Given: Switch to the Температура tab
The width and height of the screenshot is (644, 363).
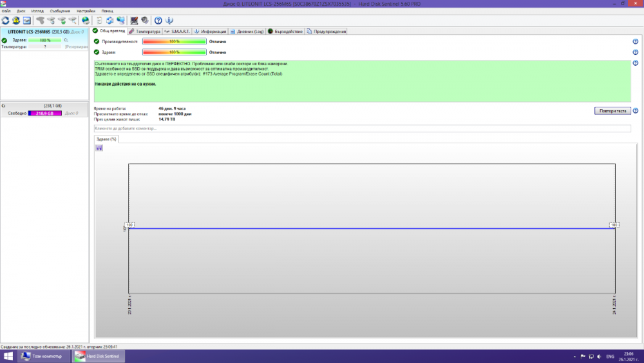Looking at the screenshot, I should tap(144, 31).
